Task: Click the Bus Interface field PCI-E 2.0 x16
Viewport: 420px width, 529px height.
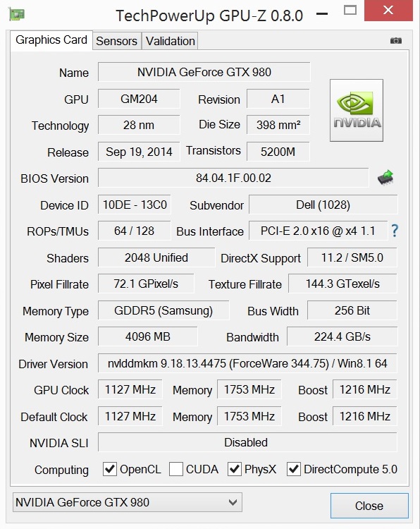Action: point(318,231)
